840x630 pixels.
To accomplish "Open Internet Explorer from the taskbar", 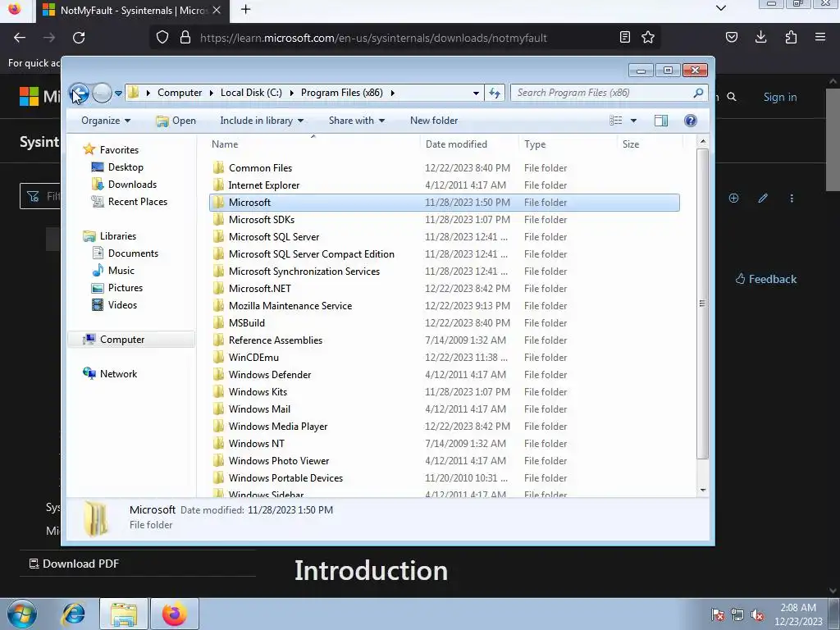I will [x=74, y=614].
